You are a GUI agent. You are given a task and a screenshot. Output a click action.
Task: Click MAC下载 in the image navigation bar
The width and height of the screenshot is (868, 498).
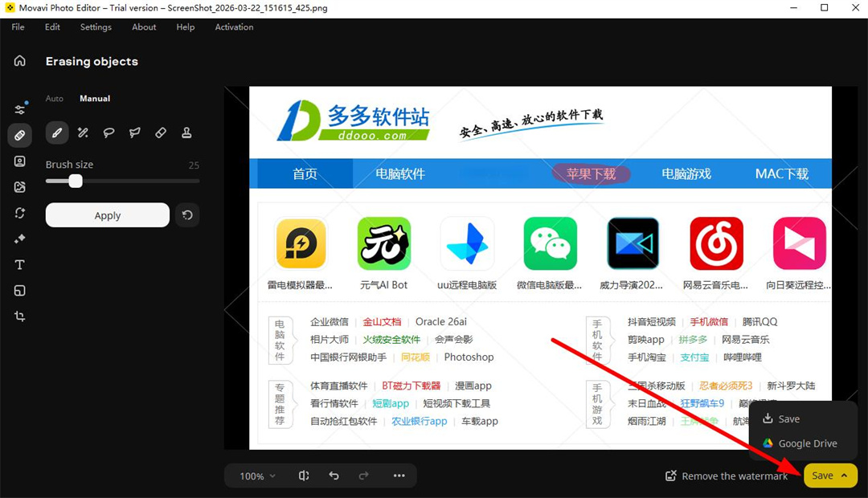[x=782, y=173]
